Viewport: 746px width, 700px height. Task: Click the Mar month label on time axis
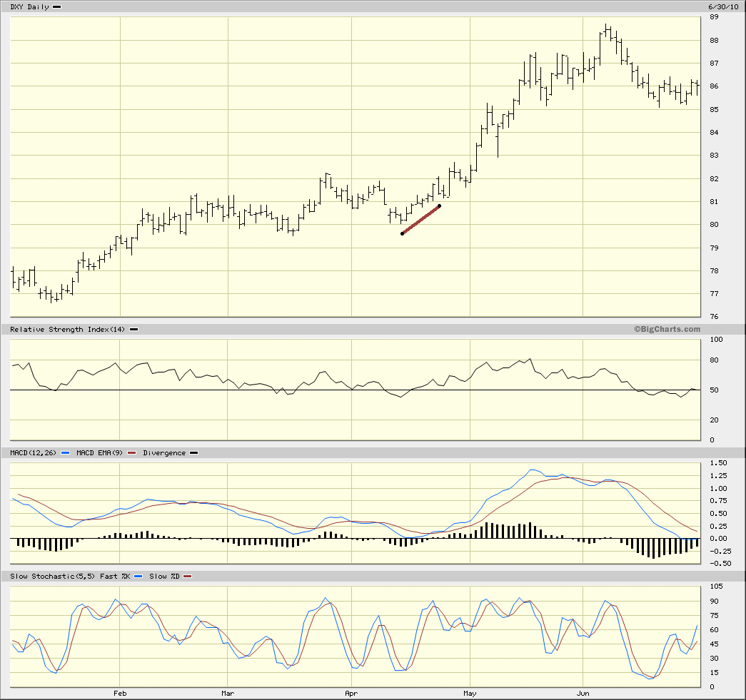click(x=227, y=693)
